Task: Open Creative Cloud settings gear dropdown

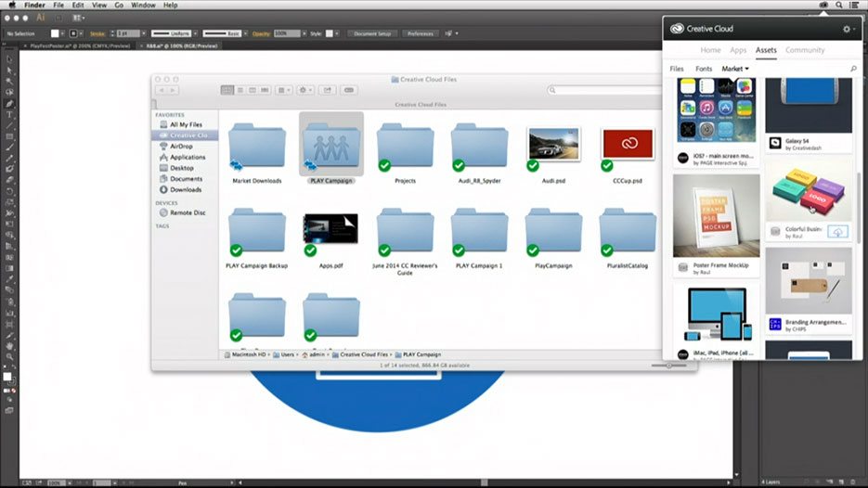Action: (x=849, y=29)
